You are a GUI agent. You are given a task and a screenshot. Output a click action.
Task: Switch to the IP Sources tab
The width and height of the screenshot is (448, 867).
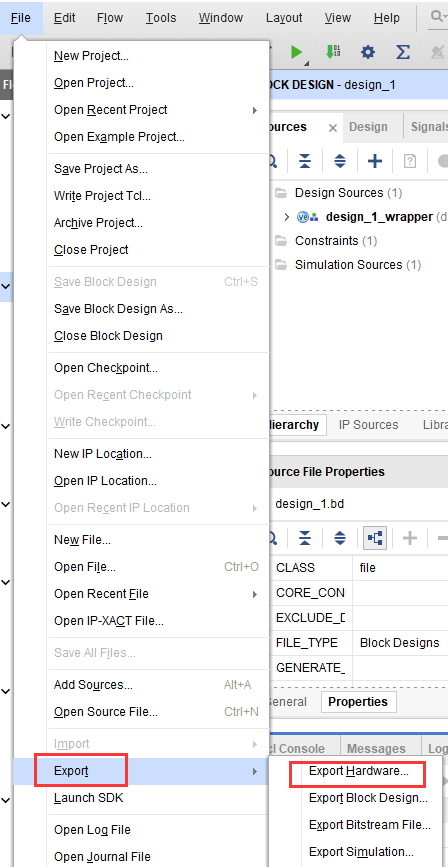[368, 425]
